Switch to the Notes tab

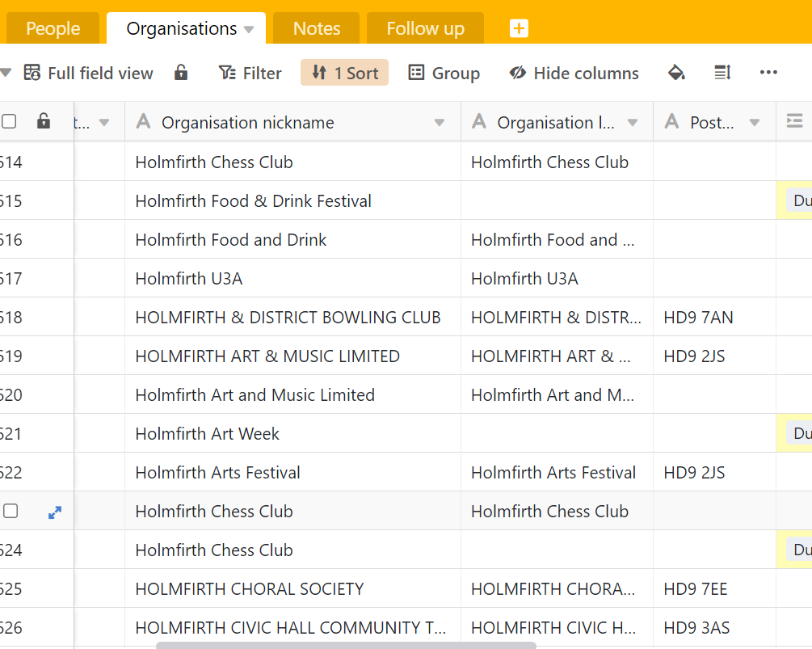(316, 28)
